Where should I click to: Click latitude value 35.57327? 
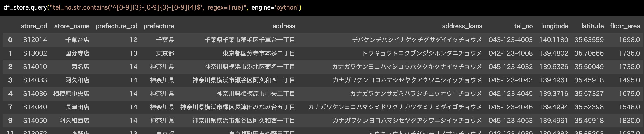tap(589, 94)
